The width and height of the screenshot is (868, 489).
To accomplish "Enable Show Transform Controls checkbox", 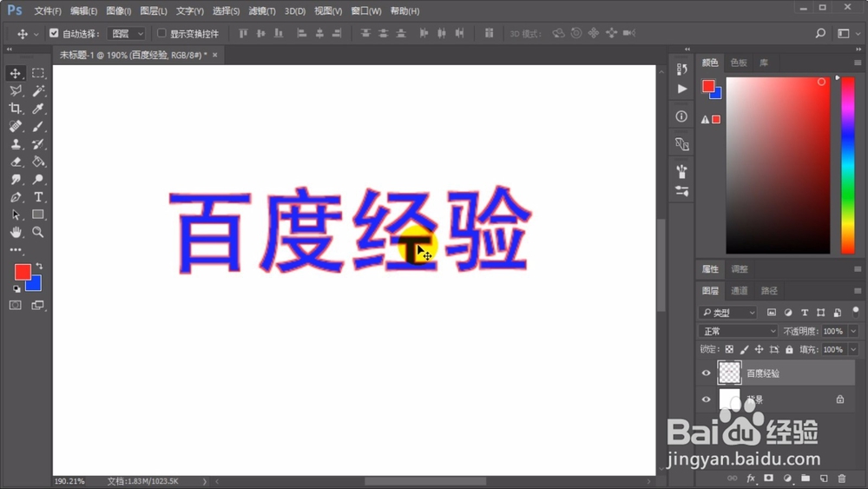I will pyautogui.click(x=161, y=33).
